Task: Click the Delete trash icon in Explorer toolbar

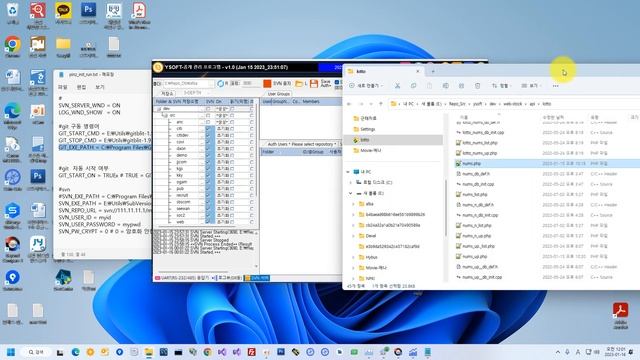Action: pos(477,86)
